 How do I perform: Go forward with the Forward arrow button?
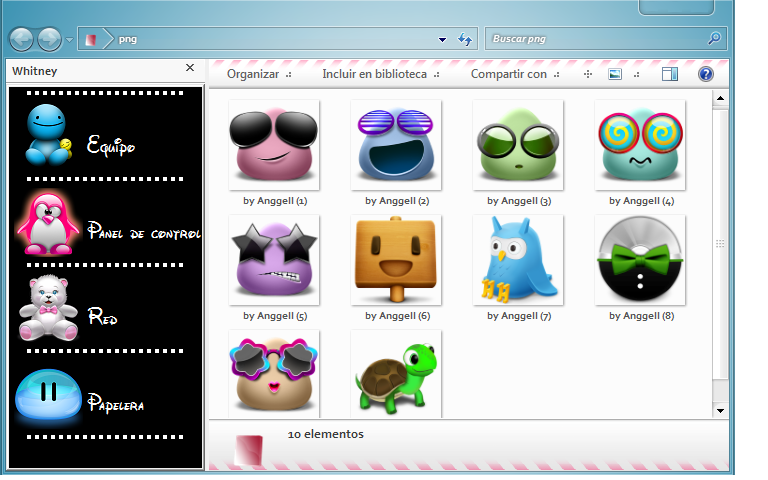[49, 39]
